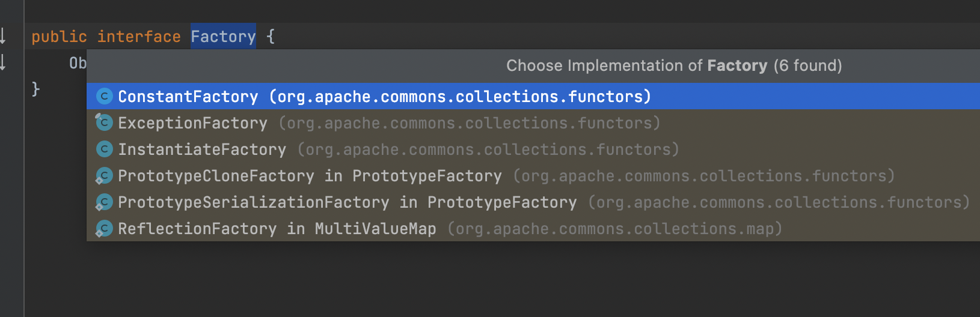Click the ConstantFactory class icon
This screenshot has height=317, width=980.
105,96
